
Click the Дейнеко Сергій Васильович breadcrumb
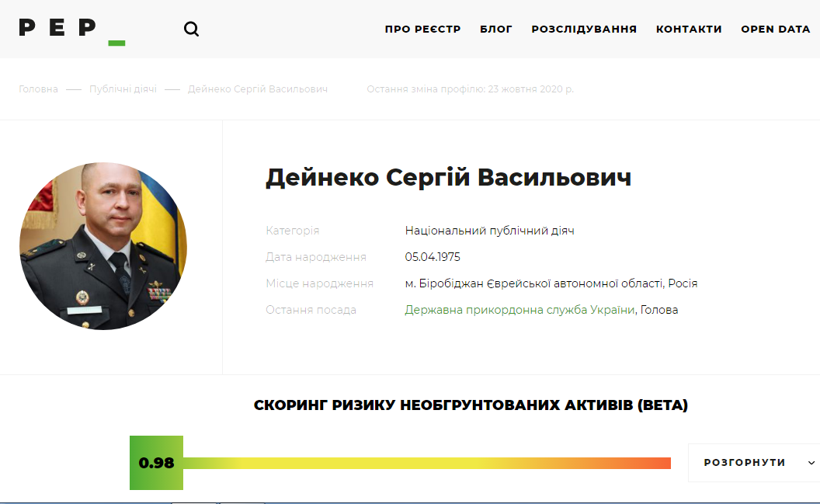[x=258, y=89]
